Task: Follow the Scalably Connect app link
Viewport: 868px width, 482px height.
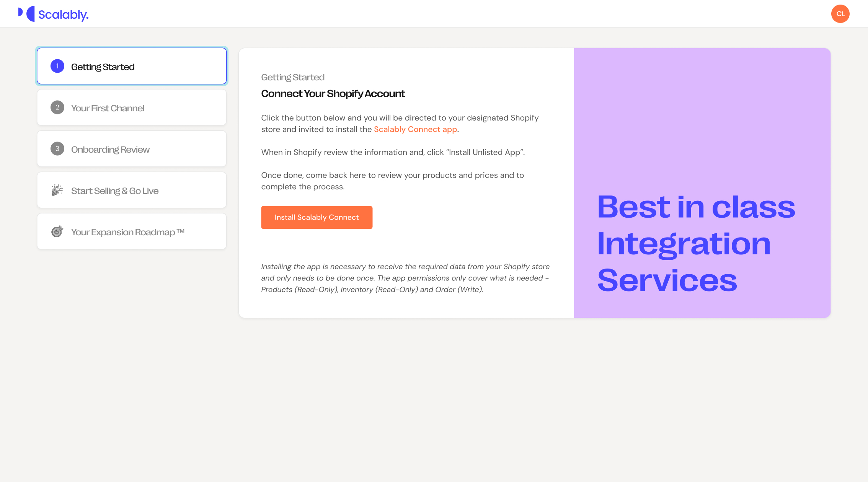Action: [x=415, y=129]
